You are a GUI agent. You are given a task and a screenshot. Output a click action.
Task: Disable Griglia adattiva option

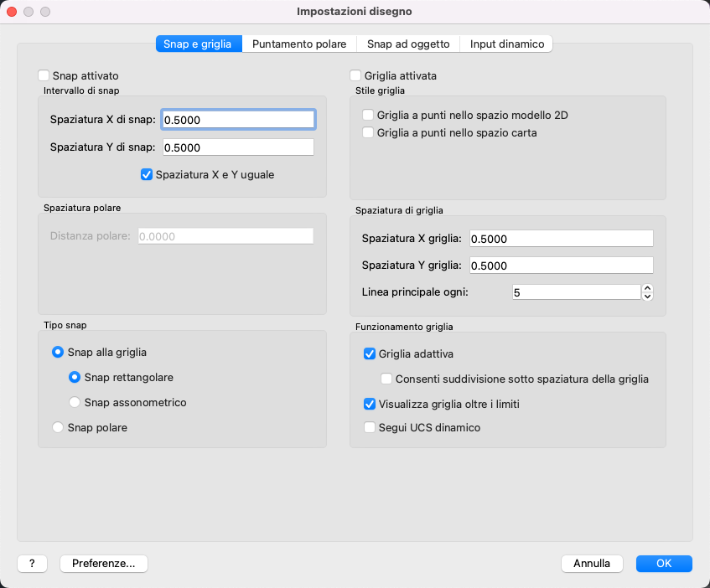(x=370, y=353)
